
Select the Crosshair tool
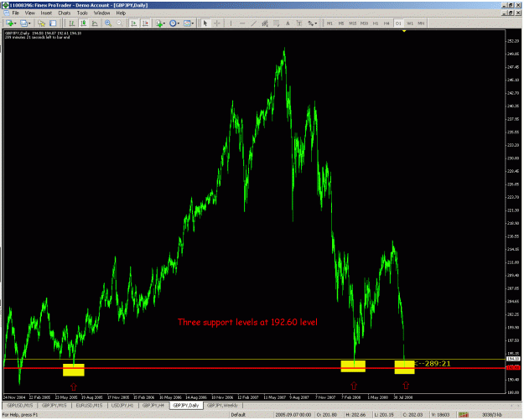(x=217, y=23)
